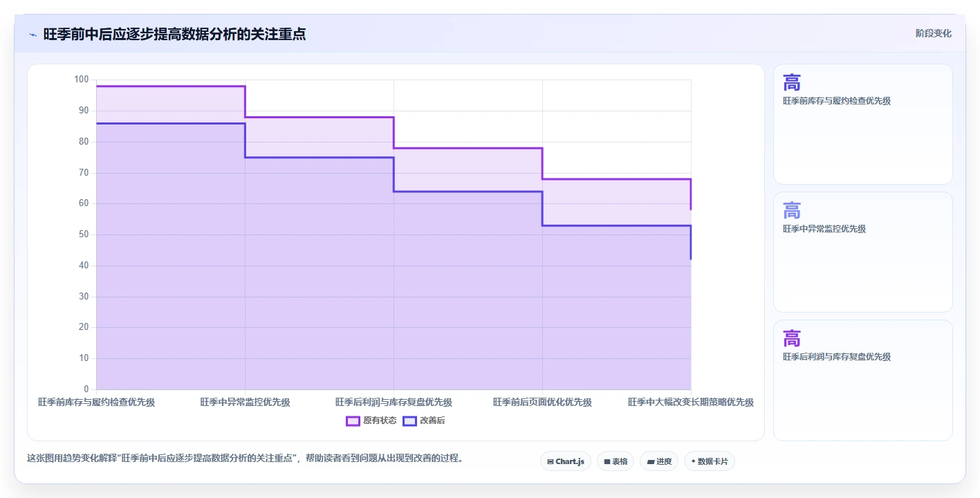Click x-axis label 旺季中异常监控优先级
This screenshot has width=980, height=498.
pos(245,402)
